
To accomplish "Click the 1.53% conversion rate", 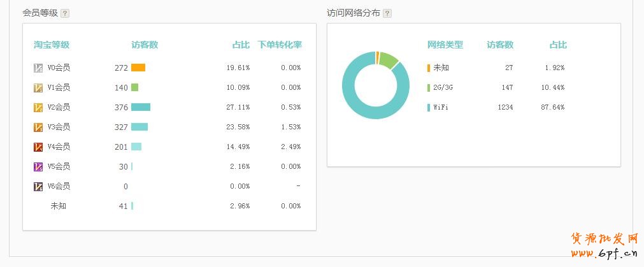I will [290, 127].
